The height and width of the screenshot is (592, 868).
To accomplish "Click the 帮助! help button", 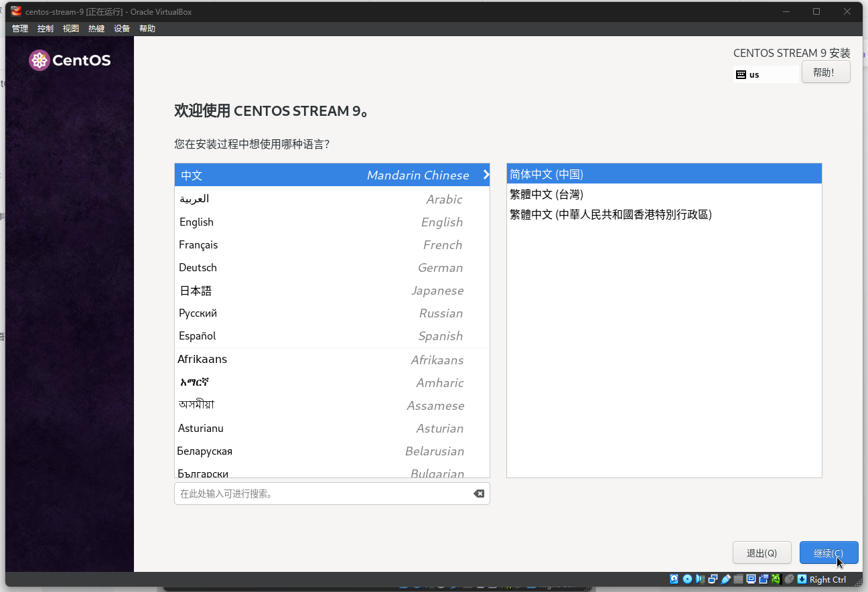I will [826, 72].
